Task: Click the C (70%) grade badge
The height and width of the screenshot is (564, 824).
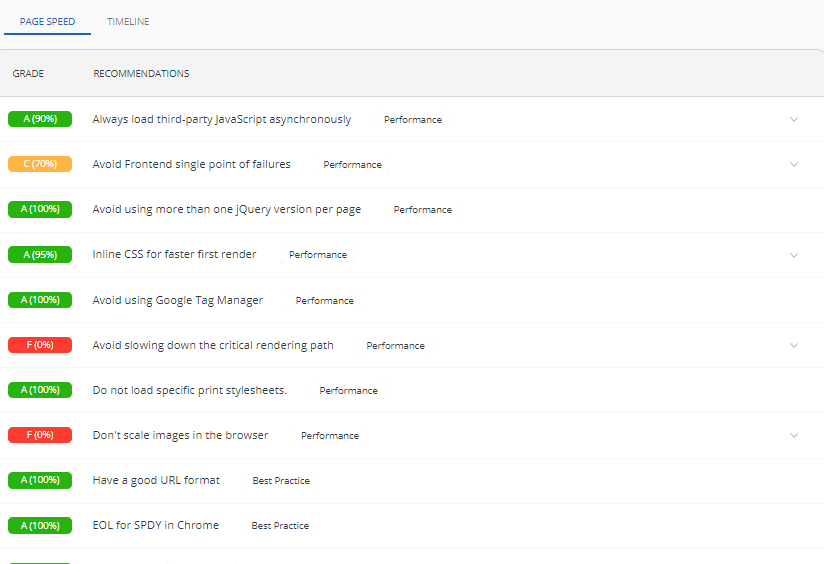Action: tap(40, 164)
